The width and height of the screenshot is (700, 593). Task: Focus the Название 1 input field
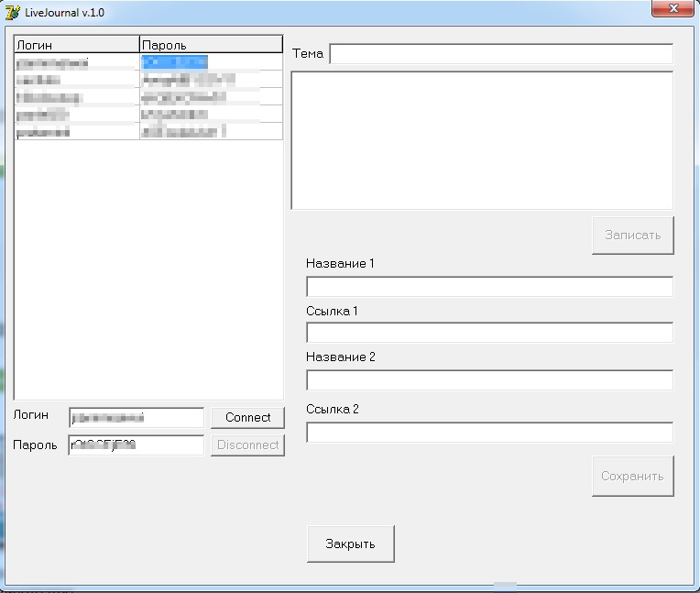coord(490,286)
